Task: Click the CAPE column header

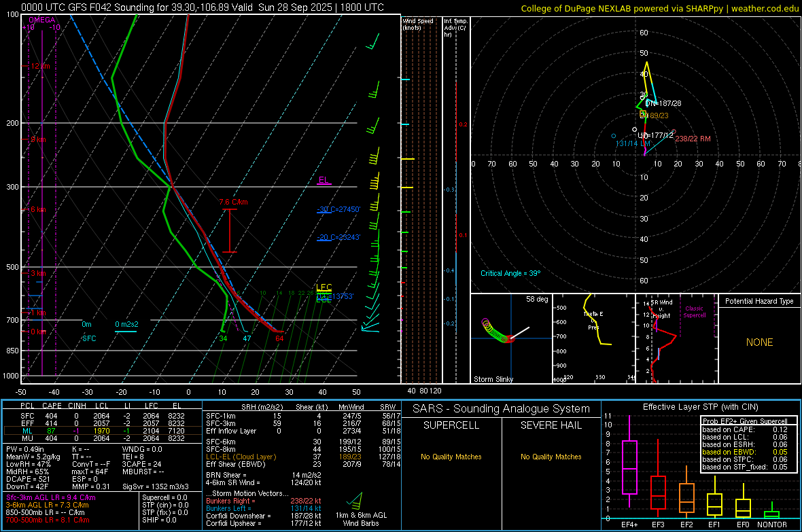Action: click(52, 406)
